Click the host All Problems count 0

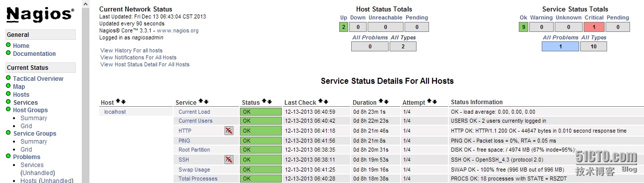[x=370, y=46]
